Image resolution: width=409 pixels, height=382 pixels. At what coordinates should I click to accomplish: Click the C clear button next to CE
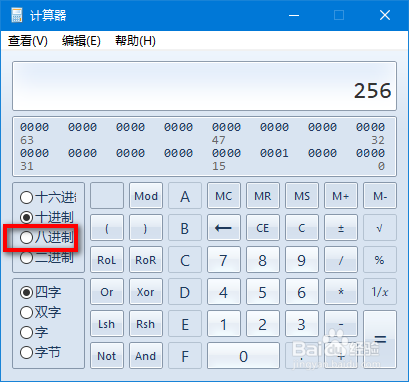(302, 228)
